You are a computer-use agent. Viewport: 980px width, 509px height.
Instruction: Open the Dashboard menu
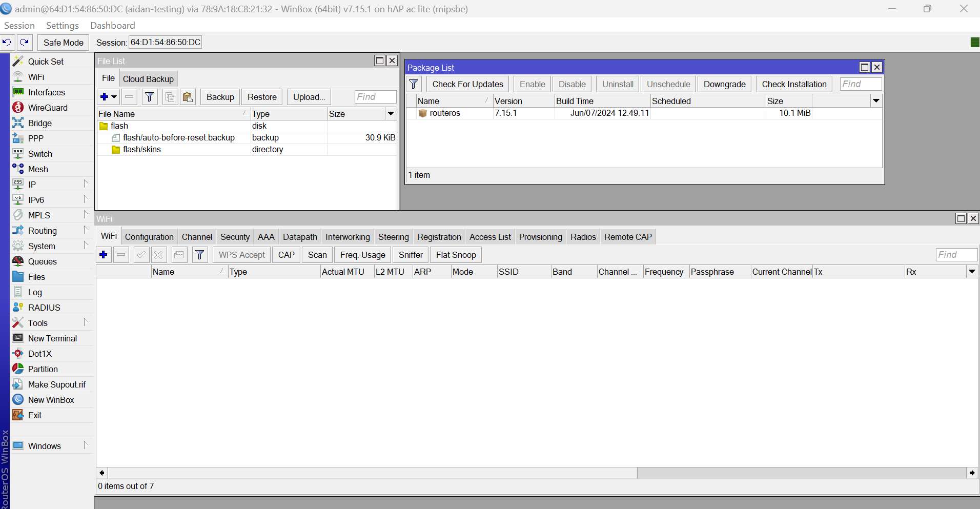[113, 26]
